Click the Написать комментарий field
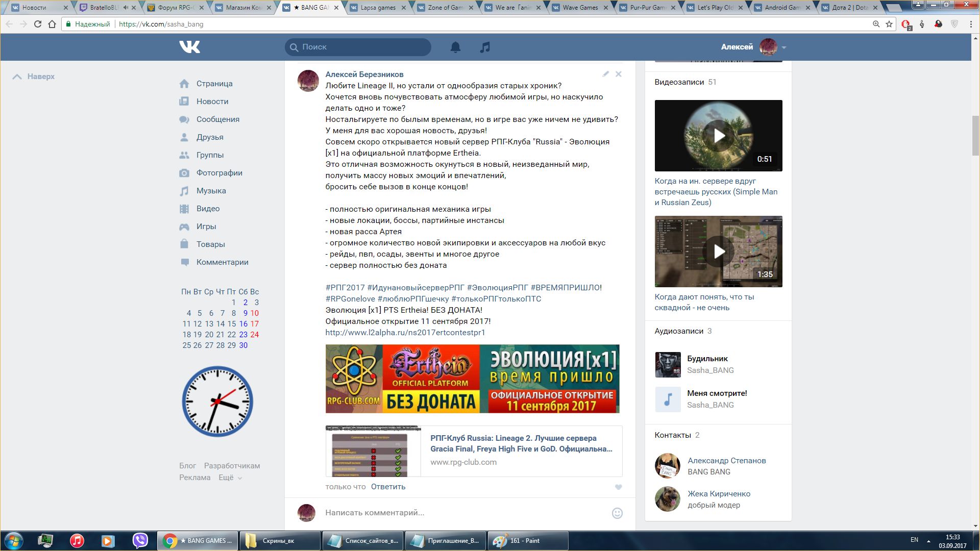 464,513
